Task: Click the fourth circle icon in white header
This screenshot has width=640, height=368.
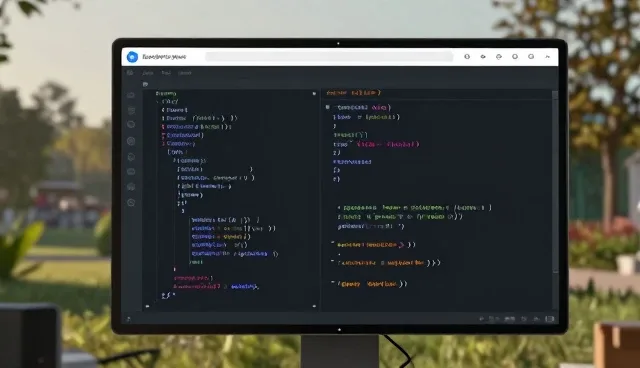Action: click(515, 57)
